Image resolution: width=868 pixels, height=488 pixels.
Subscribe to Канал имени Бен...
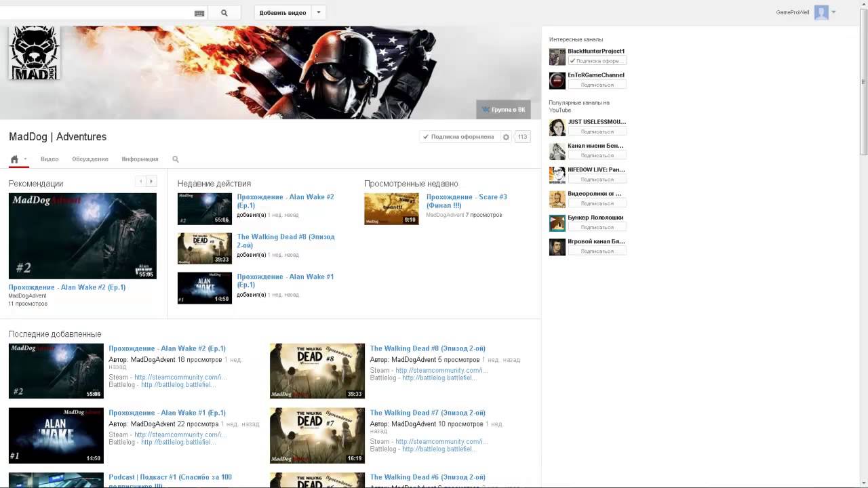click(597, 155)
